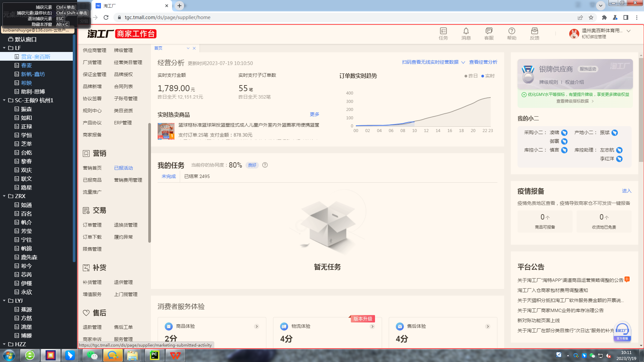Open the 反馈 feedback icon
Screen dimensions: 644x362
pos(534,31)
